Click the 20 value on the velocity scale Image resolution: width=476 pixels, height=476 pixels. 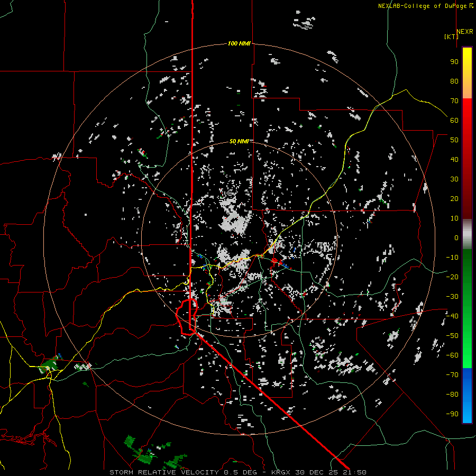tap(454, 198)
